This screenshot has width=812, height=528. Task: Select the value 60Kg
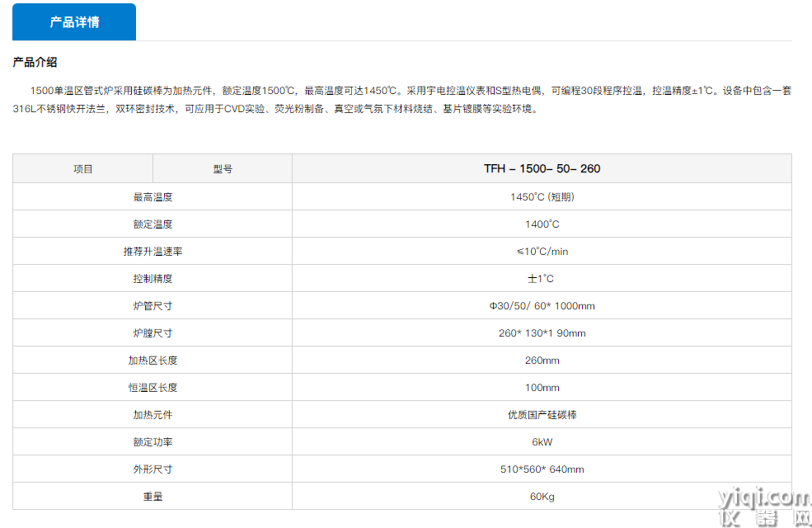pos(542,497)
